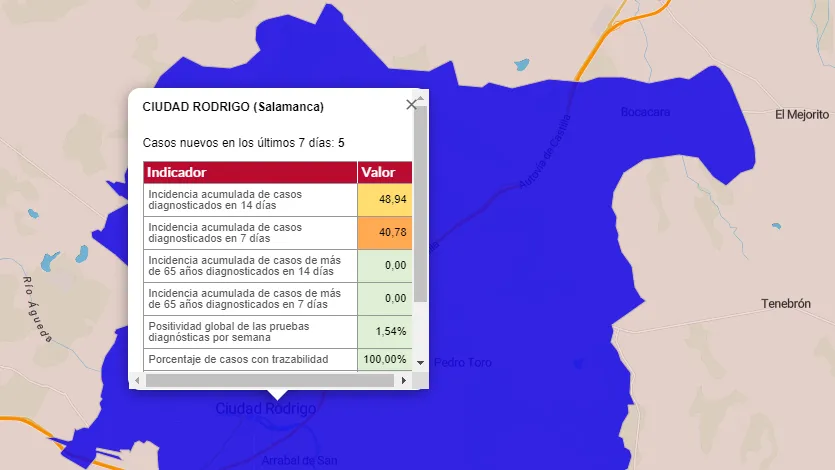Click the Tenebrón town label
This screenshot has width=835, height=470.
pyautogui.click(x=785, y=303)
